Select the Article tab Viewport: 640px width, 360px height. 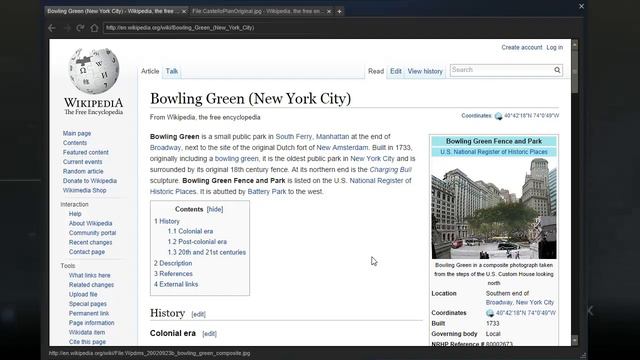pyautogui.click(x=150, y=71)
